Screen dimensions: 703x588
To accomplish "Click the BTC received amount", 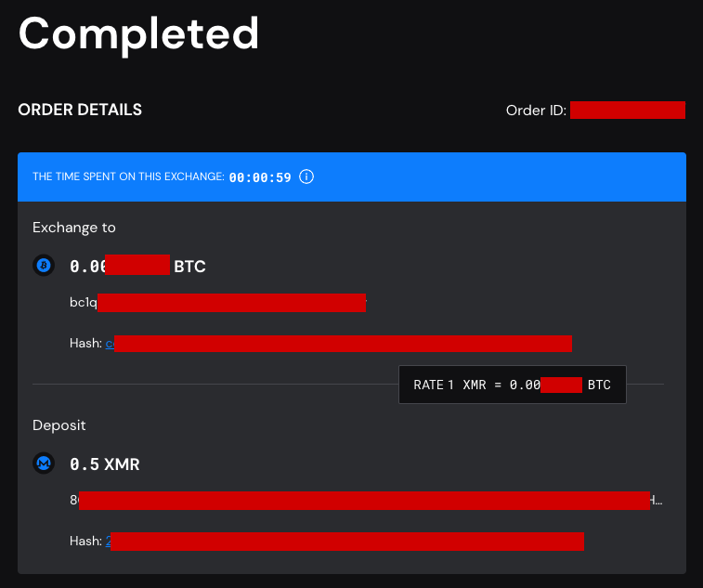I will tap(137, 266).
